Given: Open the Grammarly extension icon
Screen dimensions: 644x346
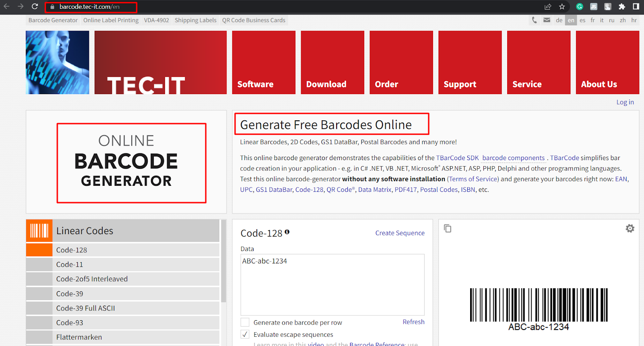Looking at the screenshot, I should (x=580, y=6).
